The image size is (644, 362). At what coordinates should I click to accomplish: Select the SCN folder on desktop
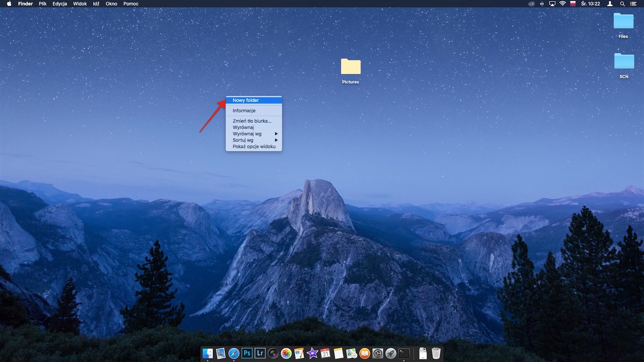pos(624,62)
